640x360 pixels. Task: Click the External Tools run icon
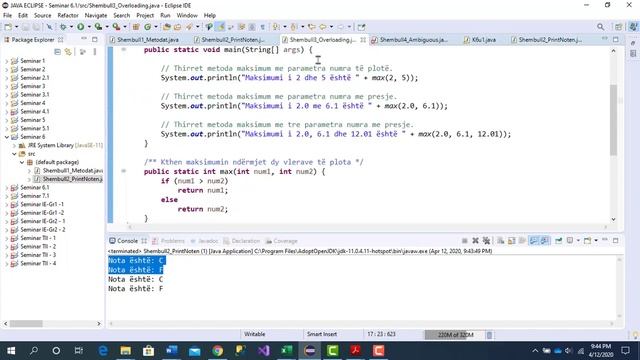coord(116,27)
